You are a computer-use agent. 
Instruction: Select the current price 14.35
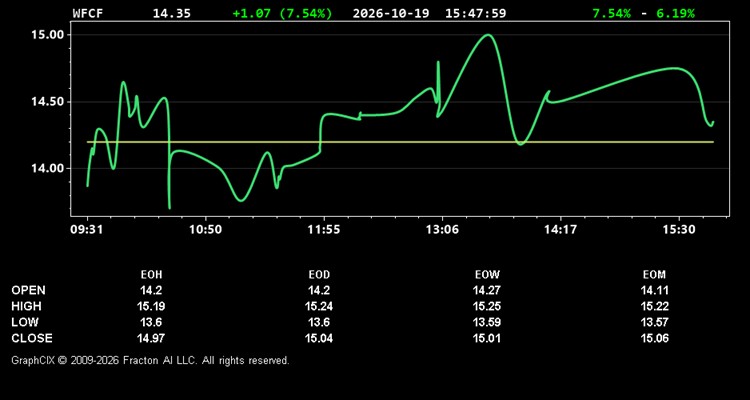(171, 13)
